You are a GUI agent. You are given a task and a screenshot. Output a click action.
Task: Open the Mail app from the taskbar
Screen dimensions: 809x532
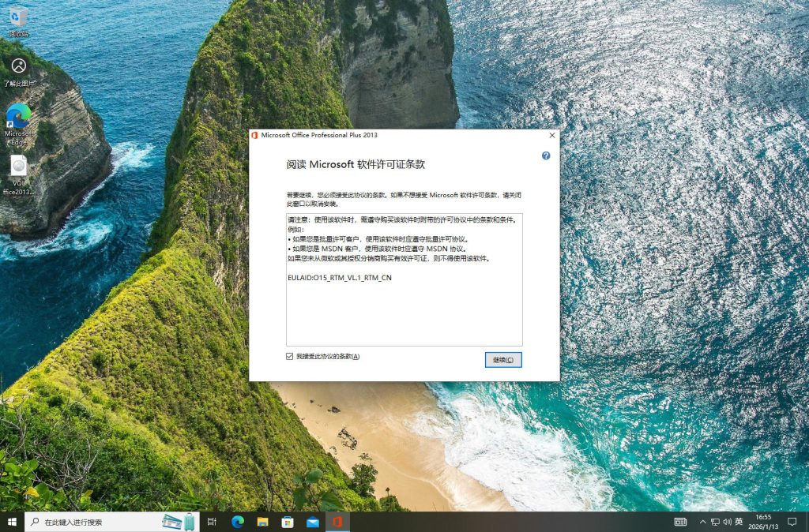(313, 522)
